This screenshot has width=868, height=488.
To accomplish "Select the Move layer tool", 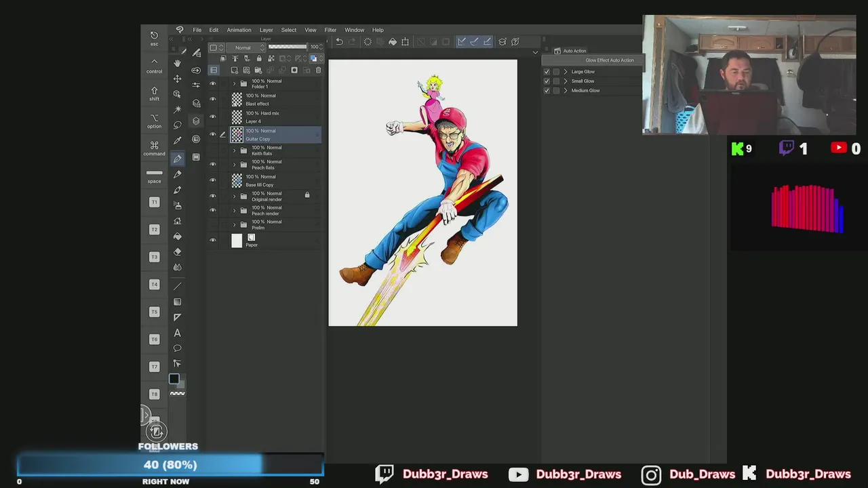I will click(x=177, y=79).
